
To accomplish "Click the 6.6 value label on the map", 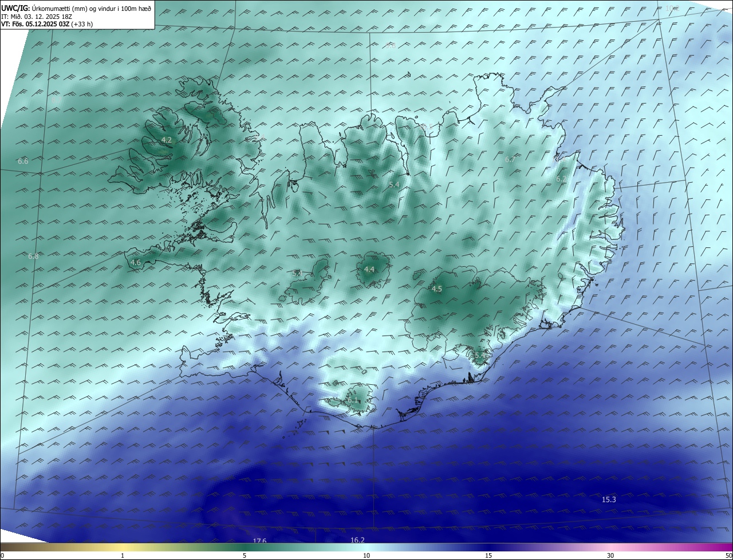I will pyautogui.click(x=23, y=161).
